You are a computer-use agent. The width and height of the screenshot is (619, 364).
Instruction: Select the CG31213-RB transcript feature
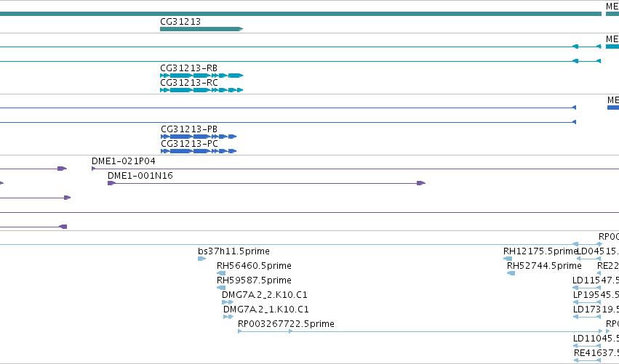pyautogui.click(x=201, y=76)
